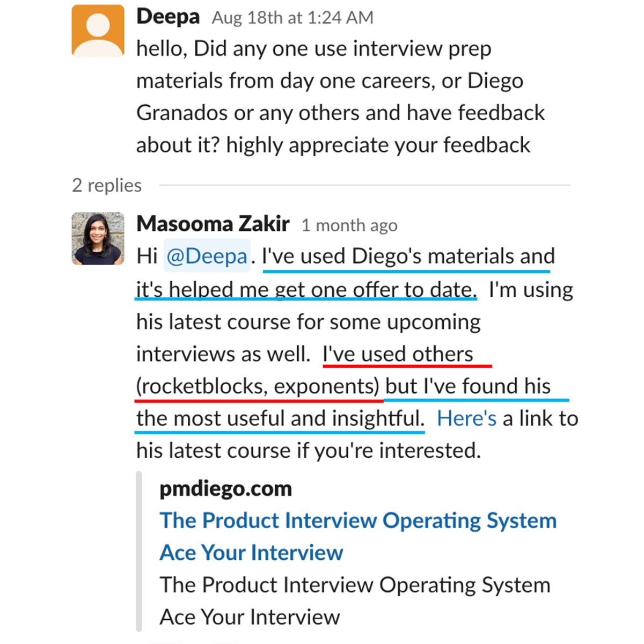Click the red-underlined "(rocketblocks, exponents)" text
Viewport: 644px width, 644px height.
click(x=258, y=386)
